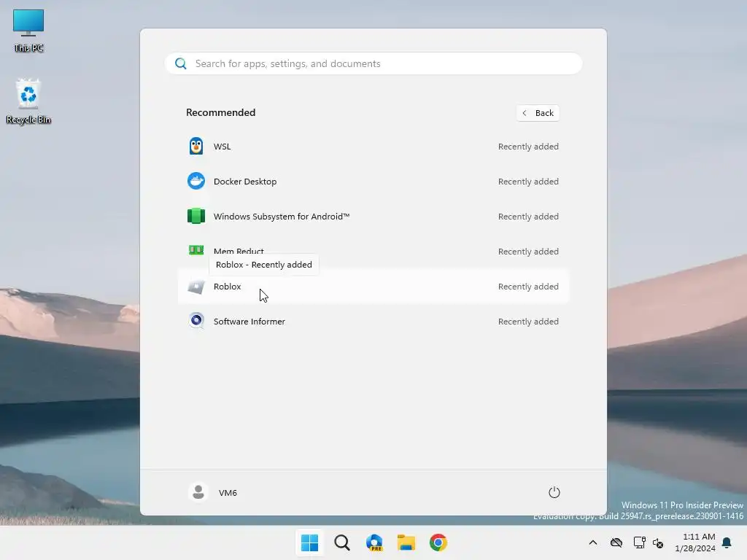This screenshot has width=747, height=560.
Task: Open the network status tray icon
Action: (x=639, y=542)
